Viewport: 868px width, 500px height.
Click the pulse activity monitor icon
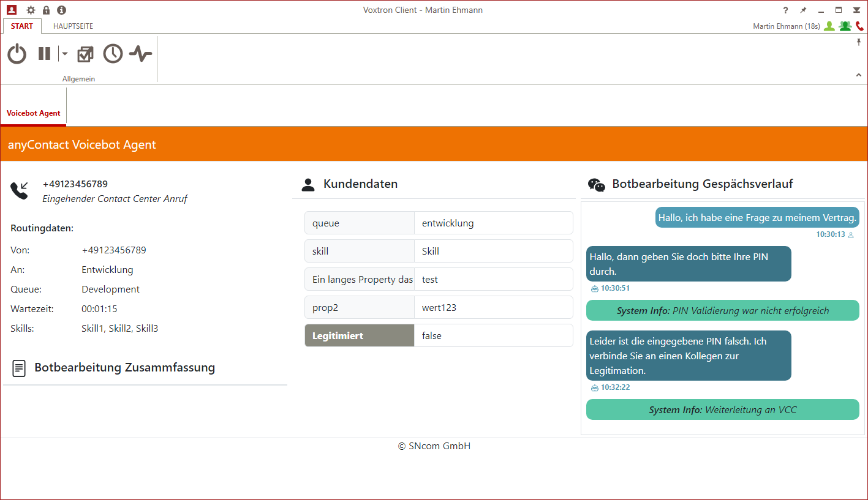(x=140, y=54)
